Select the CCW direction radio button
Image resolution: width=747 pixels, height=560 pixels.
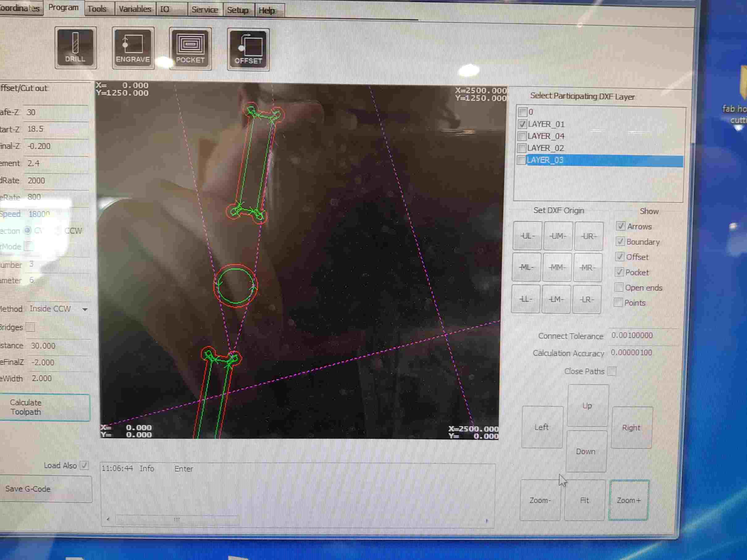[x=58, y=231]
